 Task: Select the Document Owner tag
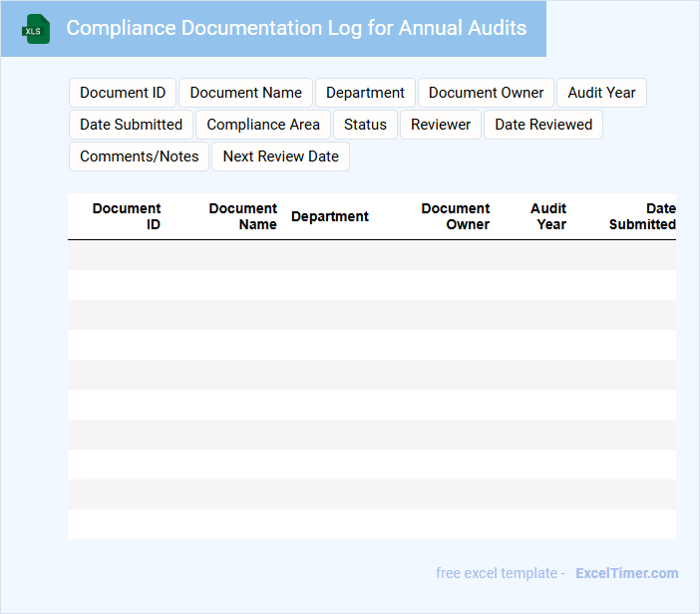(x=486, y=93)
